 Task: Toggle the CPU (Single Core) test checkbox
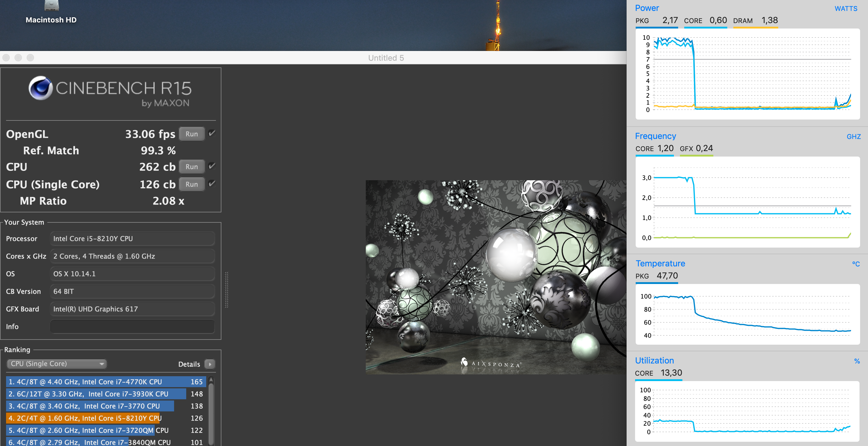(212, 184)
